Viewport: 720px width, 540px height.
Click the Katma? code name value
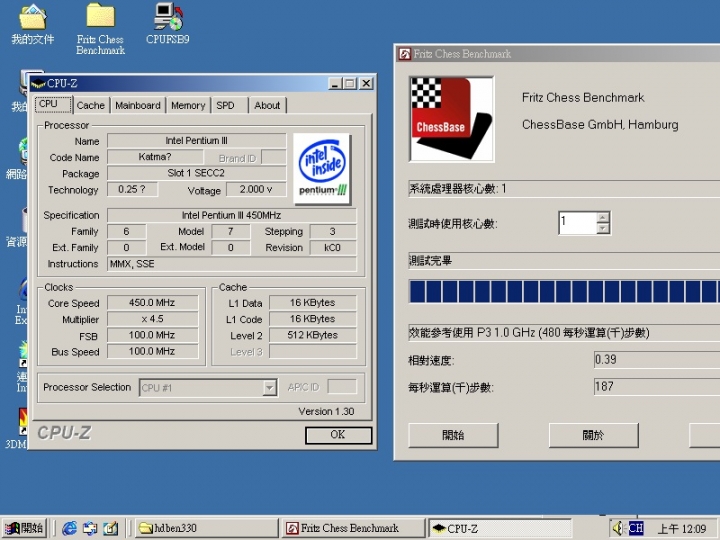[155, 157]
